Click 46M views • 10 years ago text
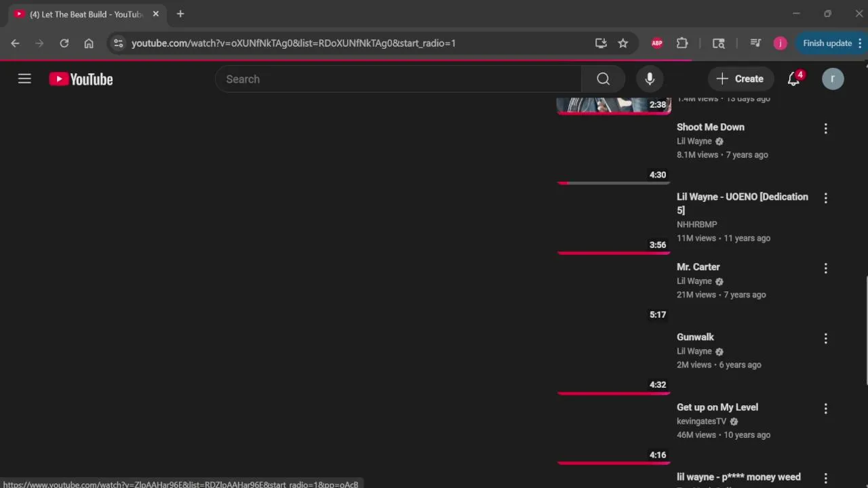The image size is (868, 488). pos(724,435)
